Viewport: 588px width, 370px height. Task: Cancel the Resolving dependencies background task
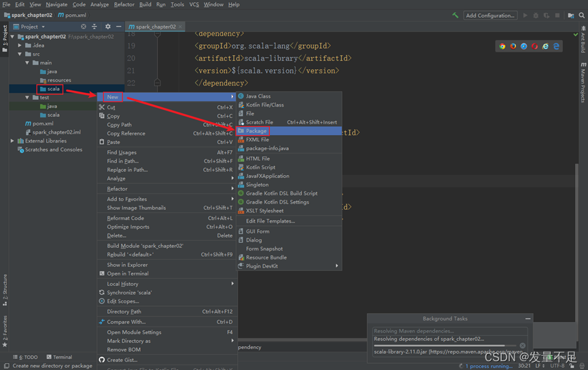pos(522,346)
